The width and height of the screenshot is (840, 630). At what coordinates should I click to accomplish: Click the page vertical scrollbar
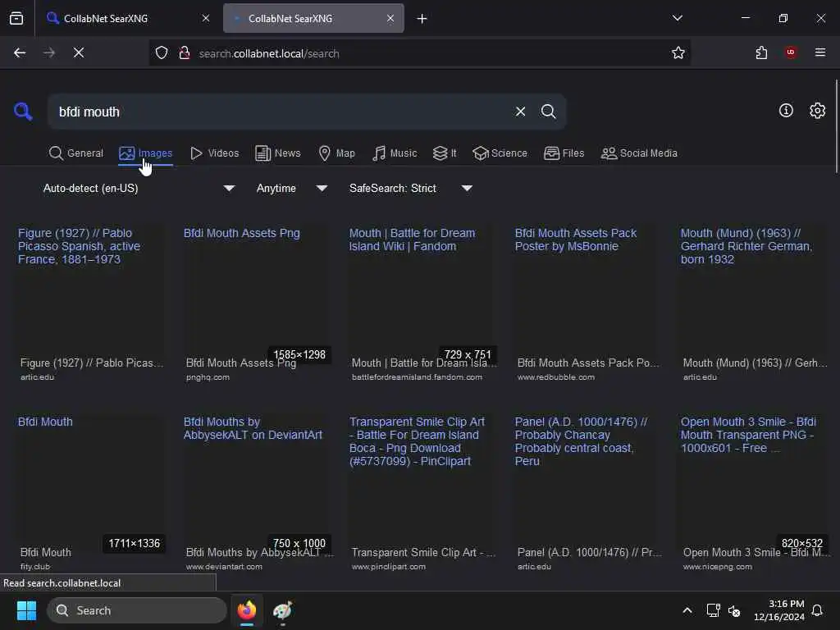tap(836, 126)
